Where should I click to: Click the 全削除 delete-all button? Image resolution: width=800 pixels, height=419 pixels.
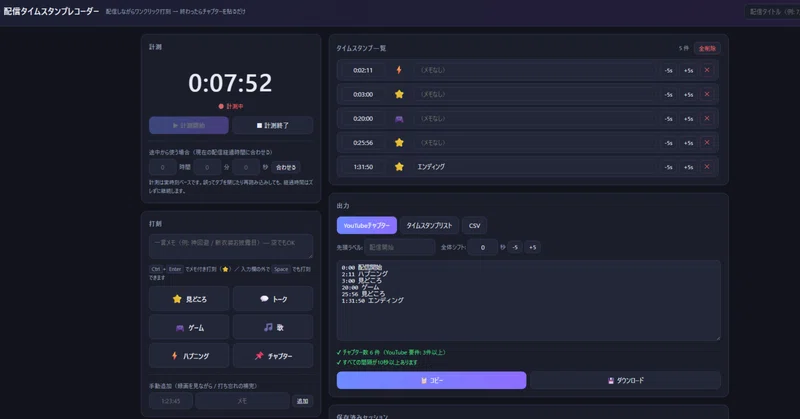pyautogui.click(x=707, y=48)
